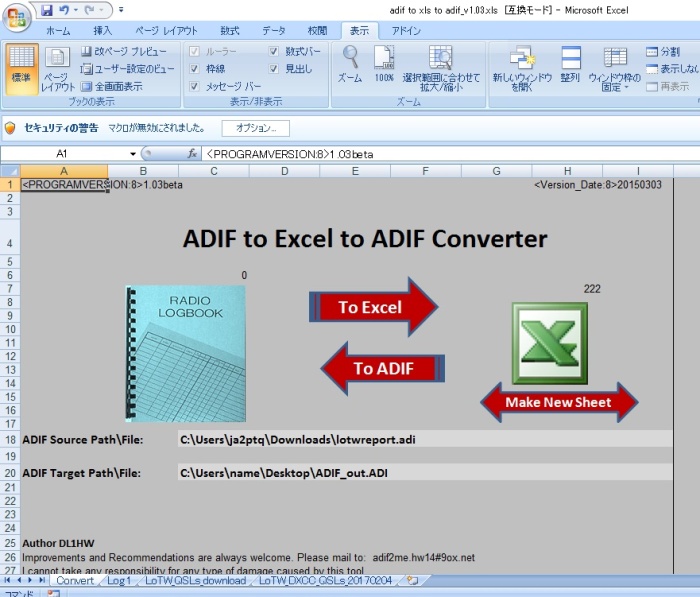Open ユーザー設定のビュー
The height and width of the screenshot is (597, 700).
[127, 69]
